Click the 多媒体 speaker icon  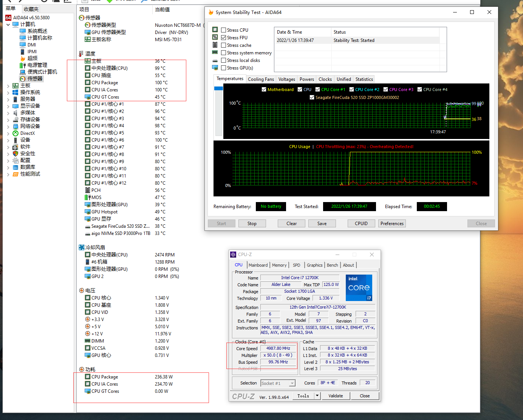coord(15,113)
